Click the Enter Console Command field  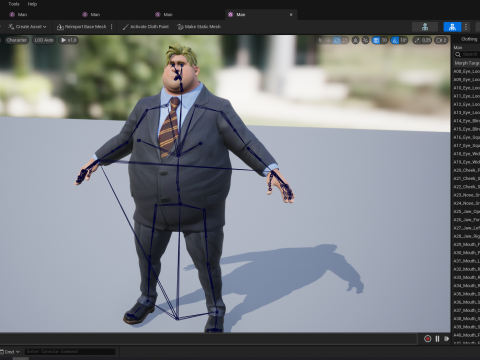click(70, 351)
